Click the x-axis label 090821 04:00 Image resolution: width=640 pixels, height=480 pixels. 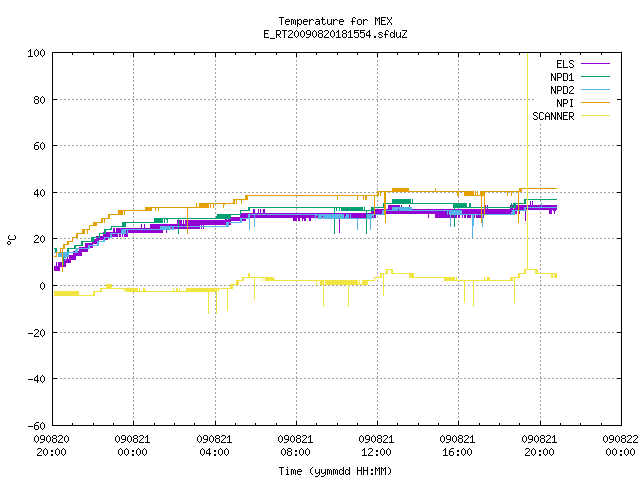(214, 445)
